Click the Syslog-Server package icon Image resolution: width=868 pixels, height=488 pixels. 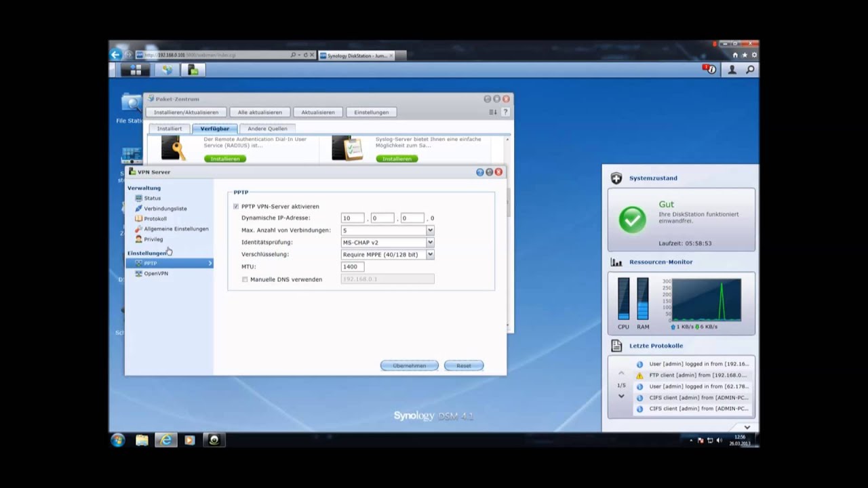coord(347,148)
